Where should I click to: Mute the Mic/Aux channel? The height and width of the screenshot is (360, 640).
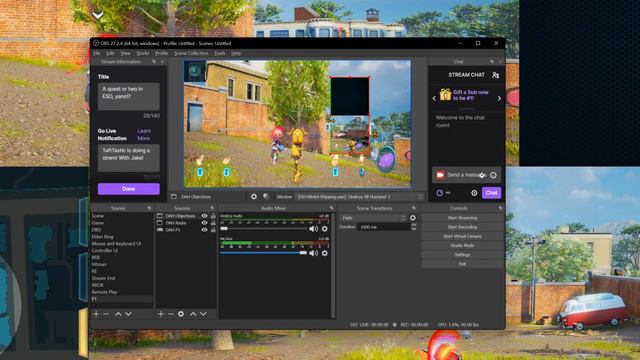click(x=313, y=253)
